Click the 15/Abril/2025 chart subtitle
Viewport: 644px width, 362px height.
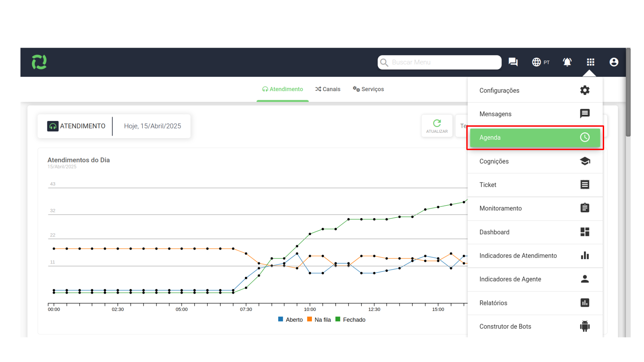tap(62, 167)
